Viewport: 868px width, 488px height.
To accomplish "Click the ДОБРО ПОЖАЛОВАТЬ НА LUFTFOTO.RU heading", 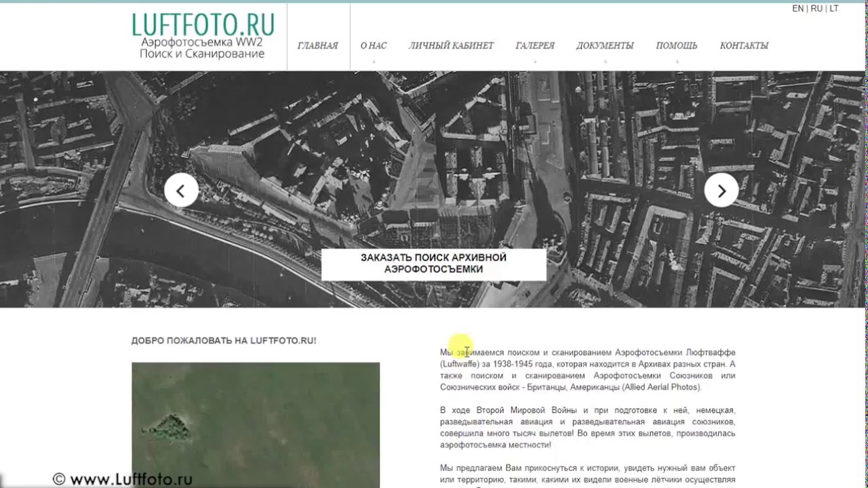I will [224, 341].
